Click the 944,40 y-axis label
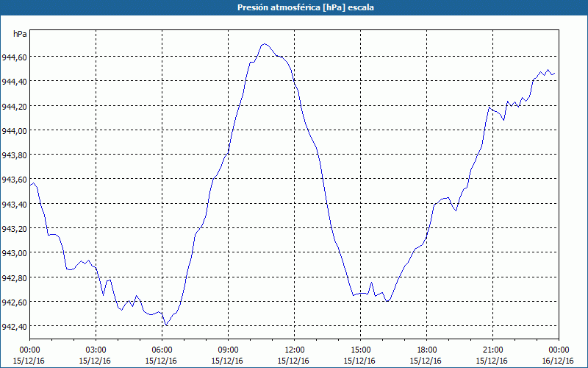Image resolution: width=588 pixels, height=368 pixels. click(15, 82)
